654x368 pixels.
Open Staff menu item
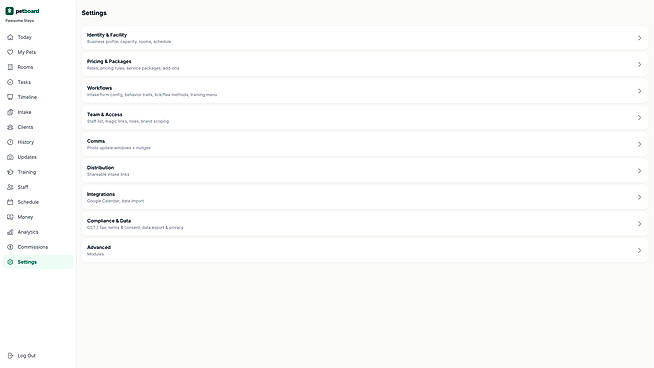click(x=38, y=187)
